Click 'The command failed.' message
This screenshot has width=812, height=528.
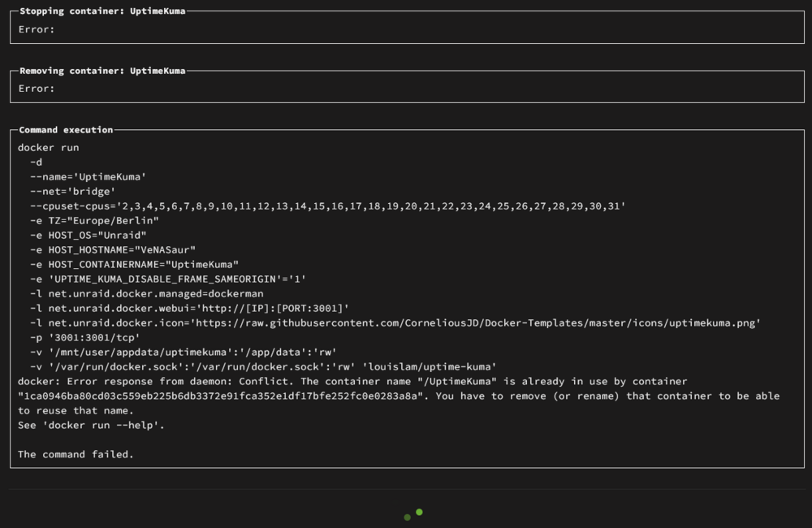(x=76, y=454)
